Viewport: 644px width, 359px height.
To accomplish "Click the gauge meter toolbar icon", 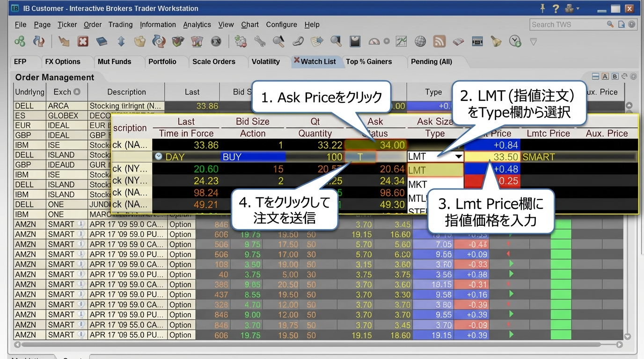I will click(374, 42).
